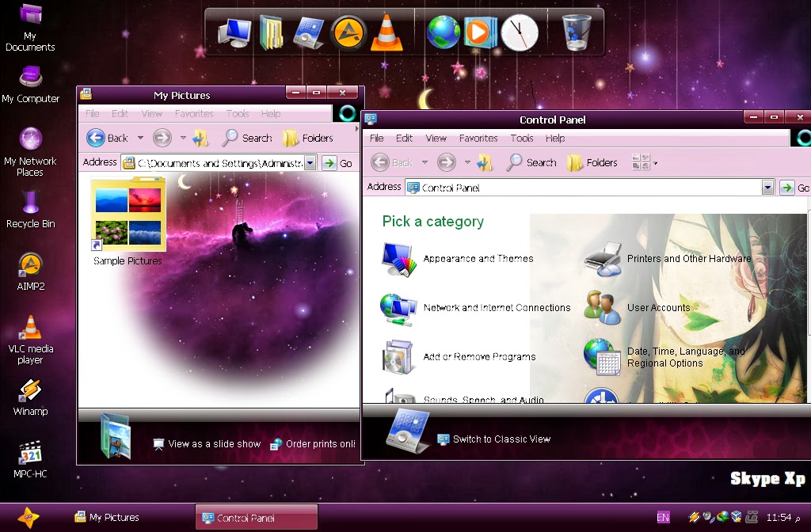Click the Start button on the taskbar
Image resolution: width=811 pixels, height=532 pixels.
click(x=28, y=517)
